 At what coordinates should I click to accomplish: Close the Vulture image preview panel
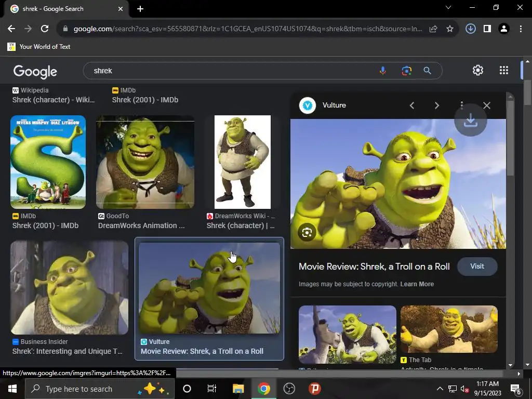pyautogui.click(x=486, y=105)
